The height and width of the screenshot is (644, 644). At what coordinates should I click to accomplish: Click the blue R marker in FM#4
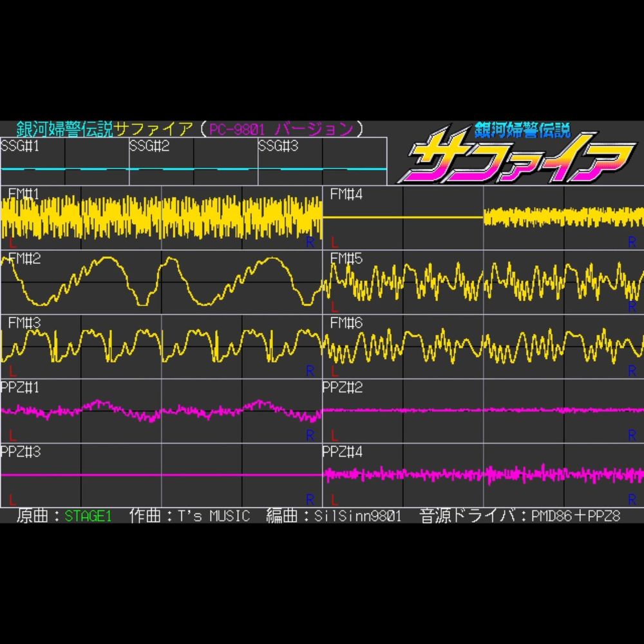tap(632, 242)
